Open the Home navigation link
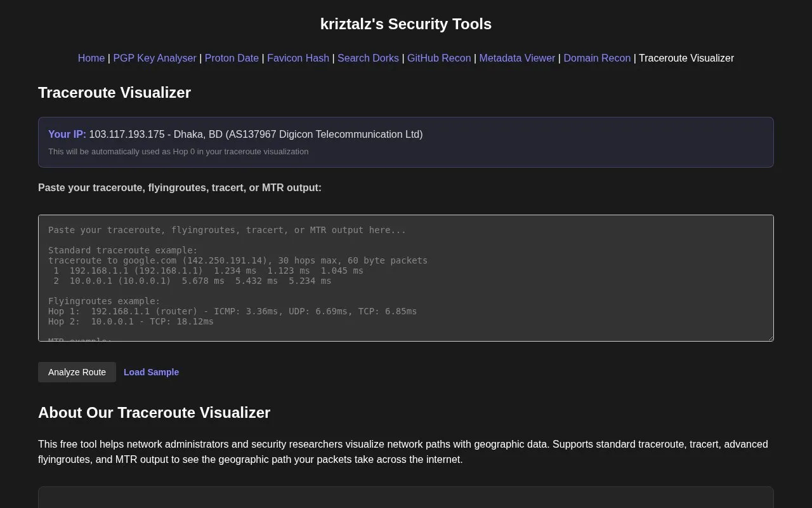The height and width of the screenshot is (508, 812). 91,58
